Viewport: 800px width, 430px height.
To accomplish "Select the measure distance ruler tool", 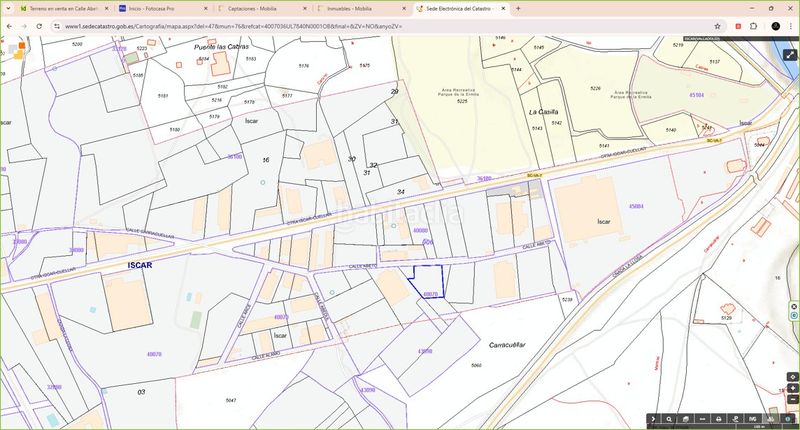I will pos(703,419).
